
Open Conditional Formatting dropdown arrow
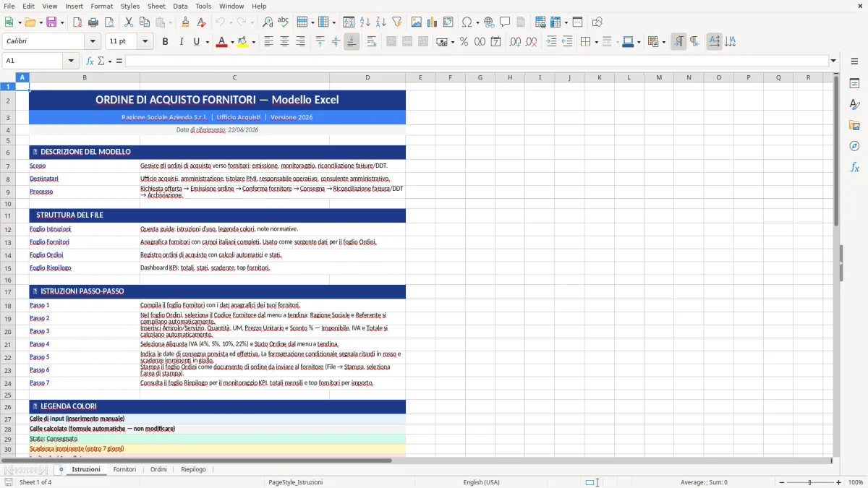pos(663,42)
